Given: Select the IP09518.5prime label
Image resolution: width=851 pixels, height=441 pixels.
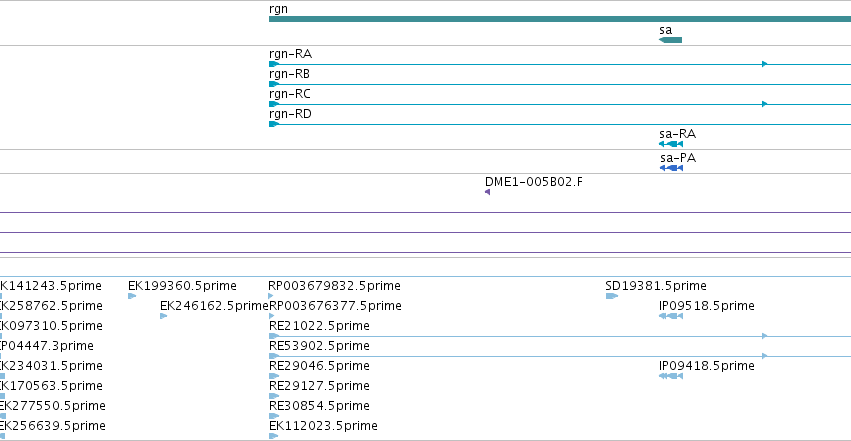Looking at the screenshot, I should (x=707, y=306).
